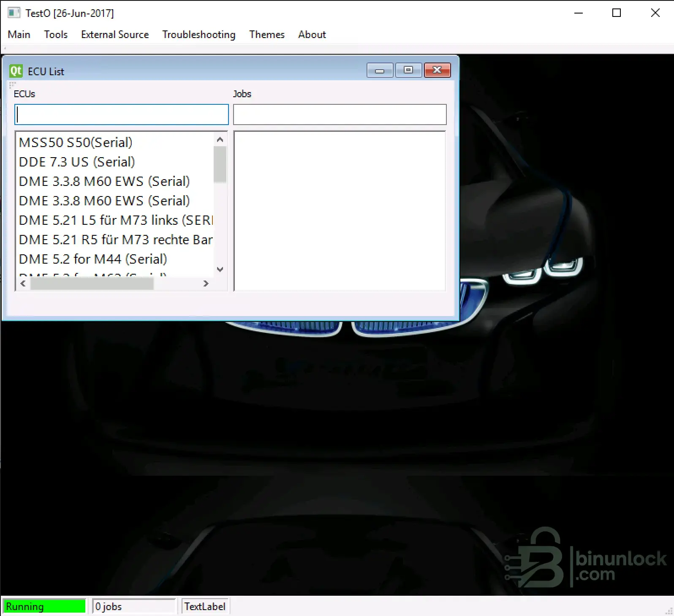Click the Jobs search field
Viewport: 674px width, 616px height.
pos(340,114)
